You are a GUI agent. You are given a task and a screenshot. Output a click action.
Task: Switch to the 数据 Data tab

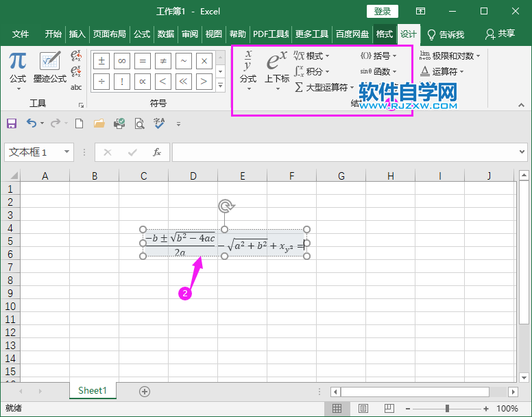[166, 34]
